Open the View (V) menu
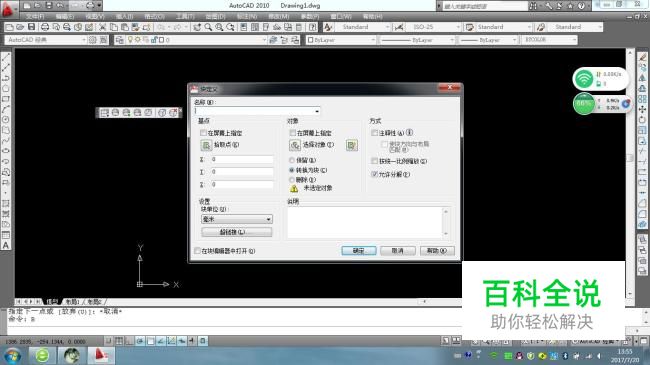The image size is (650, 365). click(95, 17)
